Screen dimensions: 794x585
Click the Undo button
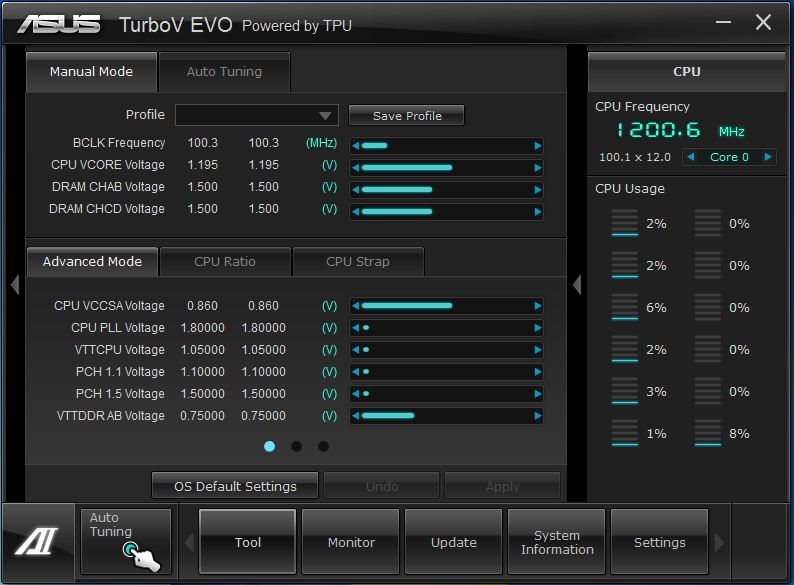point(382,486)
